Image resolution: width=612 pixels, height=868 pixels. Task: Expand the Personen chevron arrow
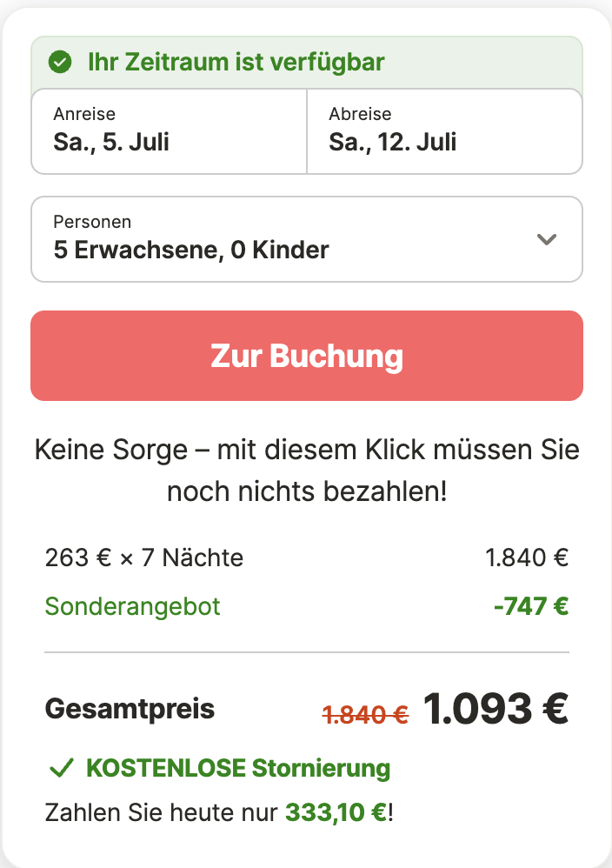pyautogui.click(x=546, y=239)
